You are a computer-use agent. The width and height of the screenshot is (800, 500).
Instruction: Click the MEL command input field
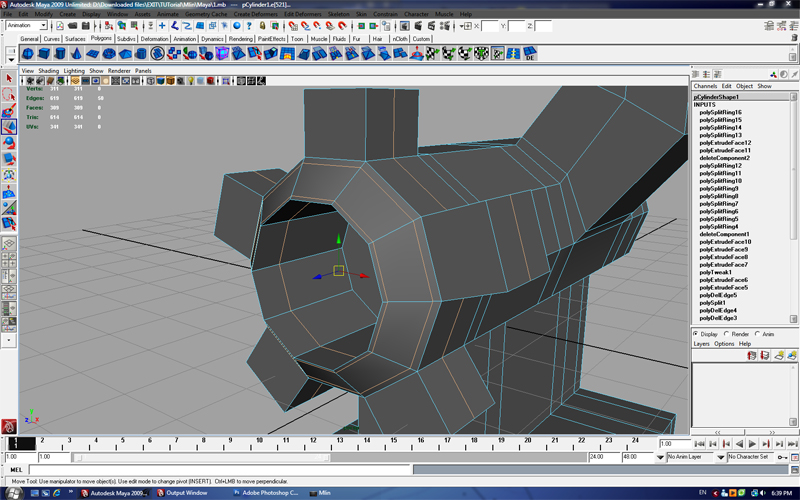(x=200, y=470)
